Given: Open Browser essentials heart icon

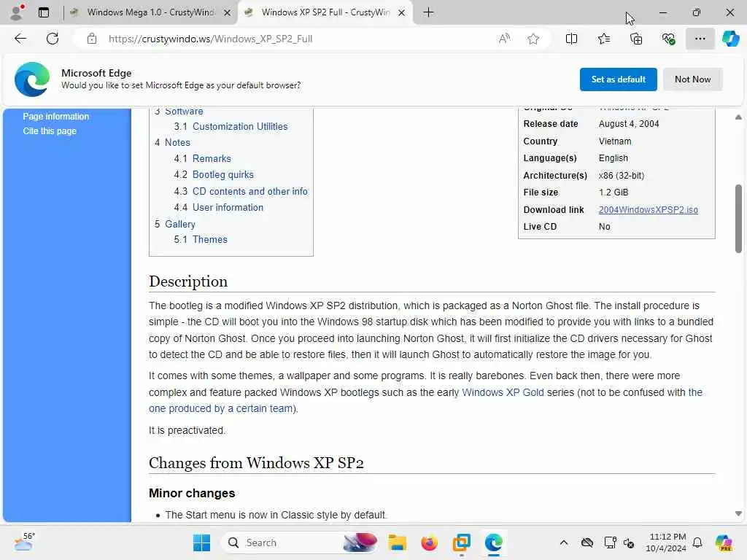Looking at the screenshot, I should coord(668,39).
